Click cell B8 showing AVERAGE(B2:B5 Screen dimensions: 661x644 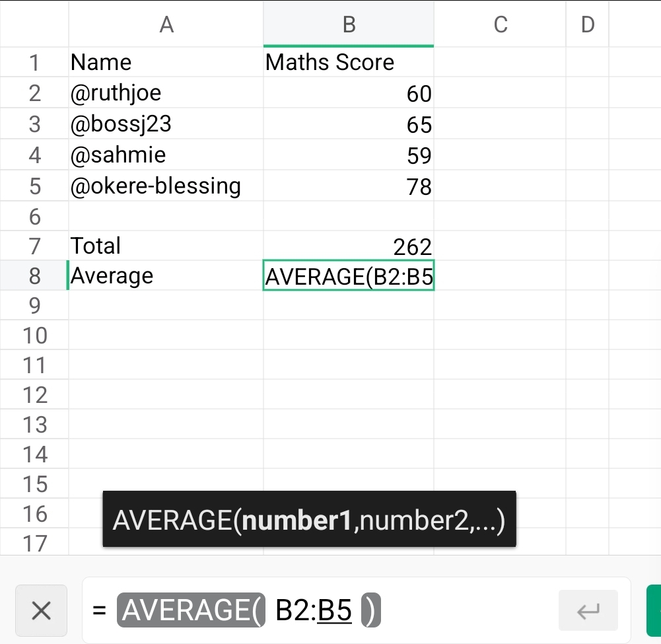pyautogui.click(x=349, y=275)
